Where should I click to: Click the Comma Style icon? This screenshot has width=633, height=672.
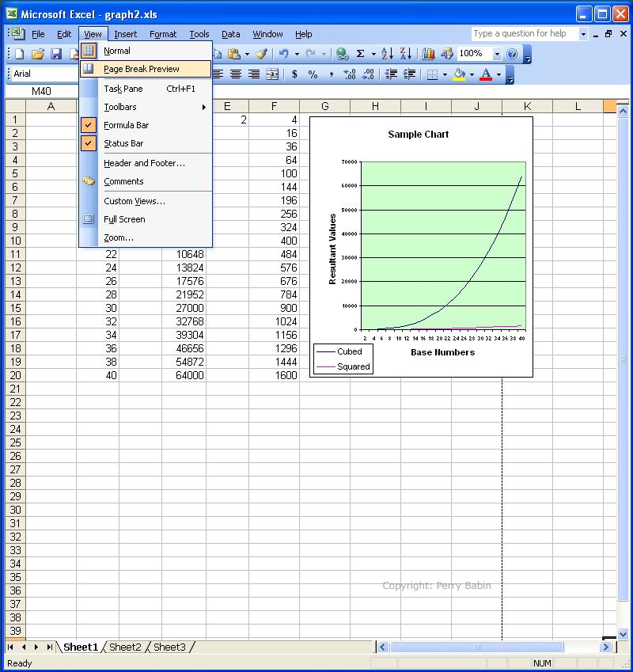[x=331, y=74]
